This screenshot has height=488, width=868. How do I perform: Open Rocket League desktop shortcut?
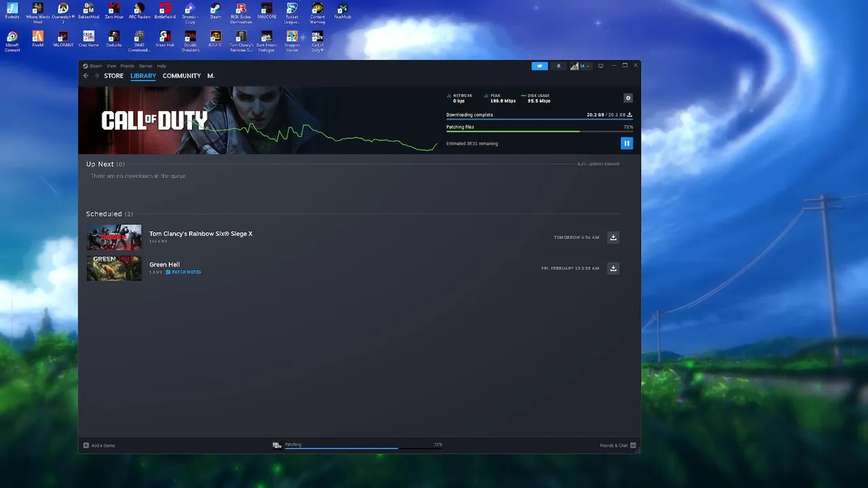292,13
